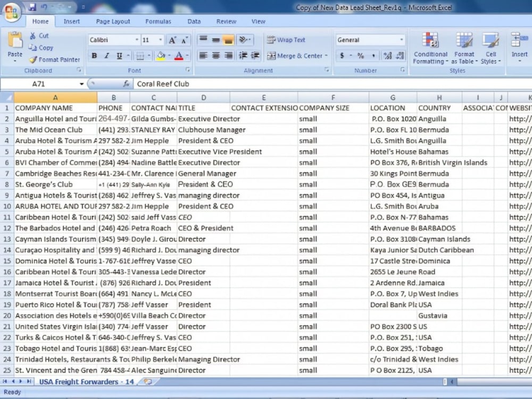Open the General number format dropdown

[401, 40]
